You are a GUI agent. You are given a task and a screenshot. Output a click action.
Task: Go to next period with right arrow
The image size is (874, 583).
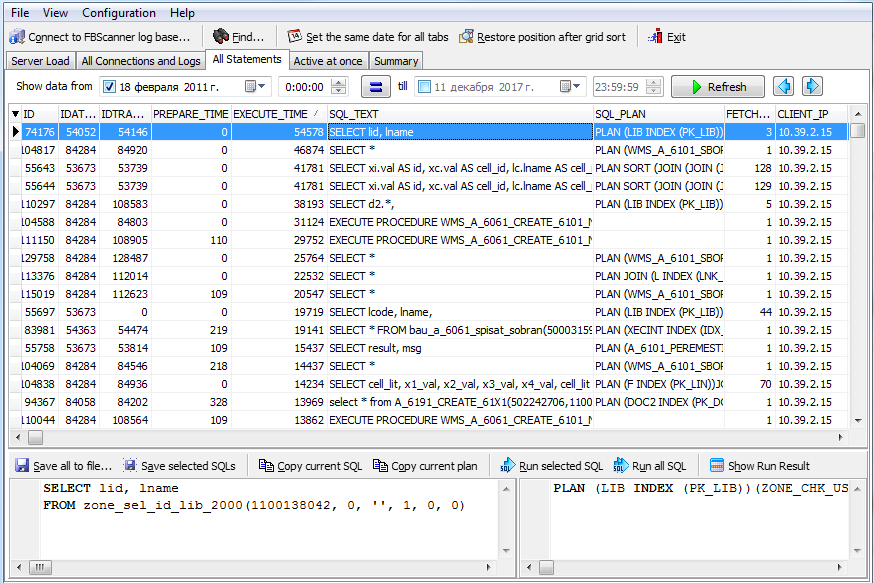812,87
